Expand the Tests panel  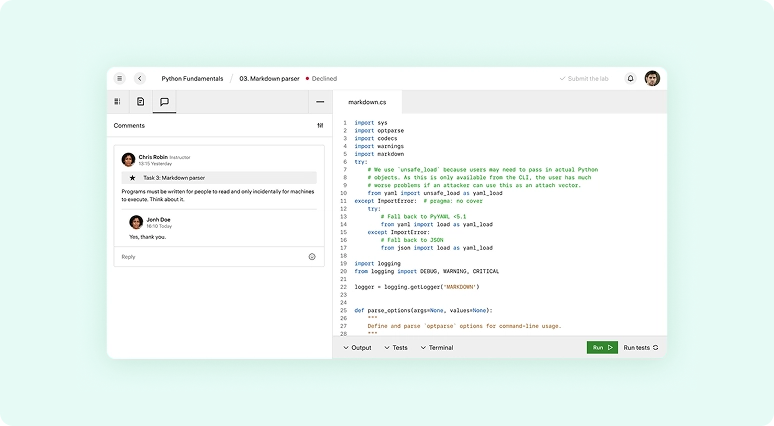395,348
